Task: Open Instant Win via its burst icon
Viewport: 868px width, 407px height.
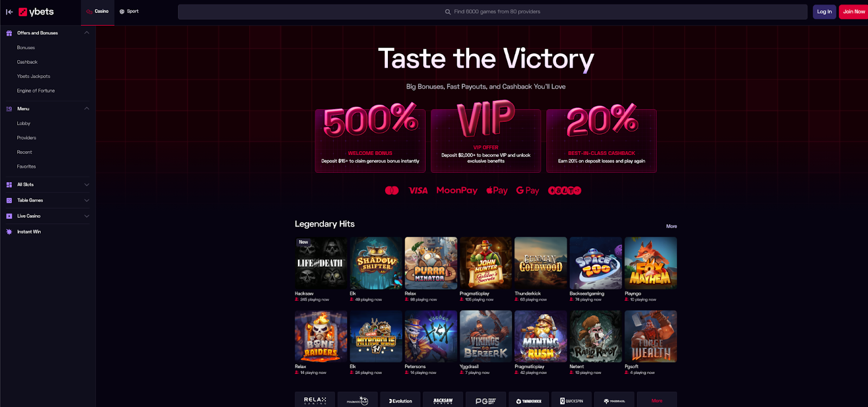Action: [9, 232]
